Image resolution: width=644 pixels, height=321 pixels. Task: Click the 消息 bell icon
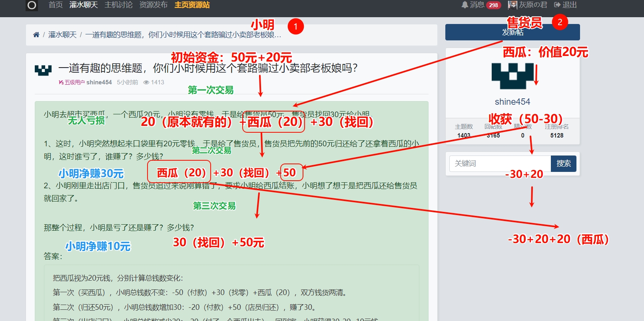(465, 5)
